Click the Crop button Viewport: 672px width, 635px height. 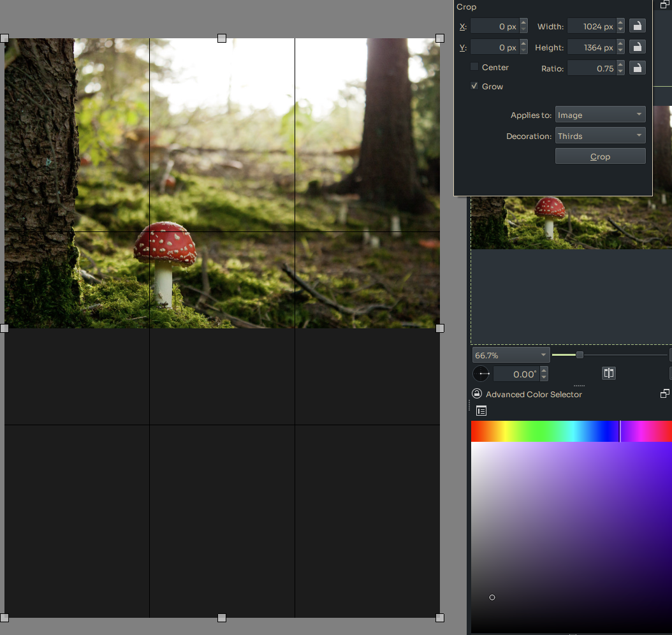click(x=600, y=156)
